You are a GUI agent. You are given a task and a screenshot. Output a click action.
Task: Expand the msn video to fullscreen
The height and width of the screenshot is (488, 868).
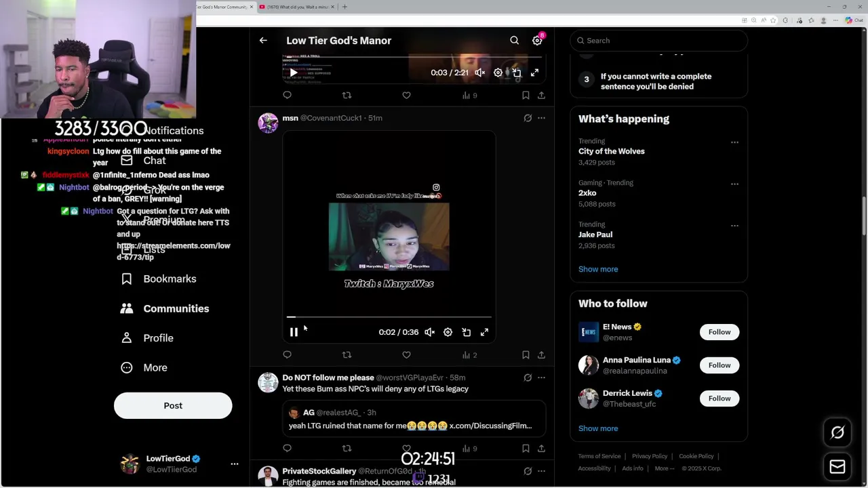pyautogui.click(x=484, y=332)
